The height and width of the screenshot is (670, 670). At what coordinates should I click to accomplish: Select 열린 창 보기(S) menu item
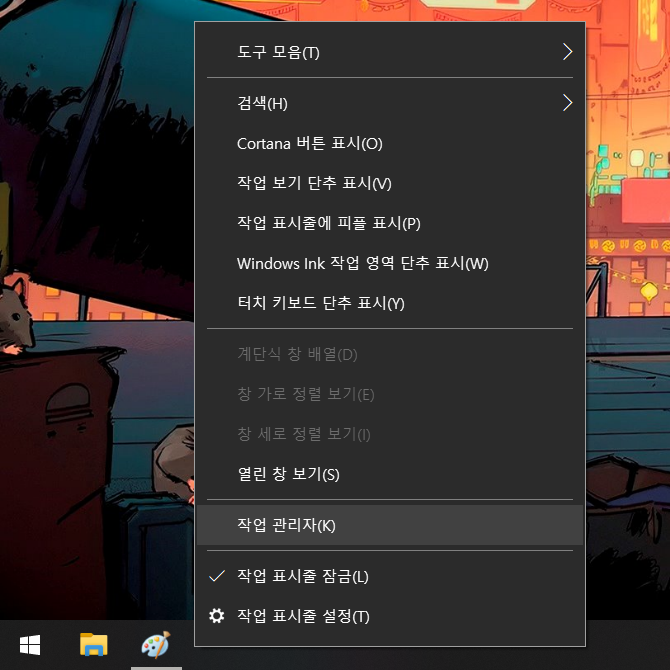tap(390, 474)
